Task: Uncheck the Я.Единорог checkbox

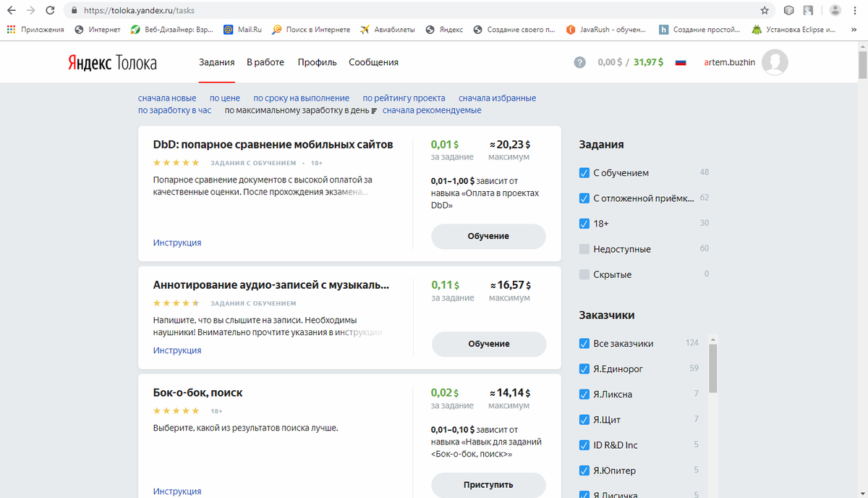Action: [584, 369]
